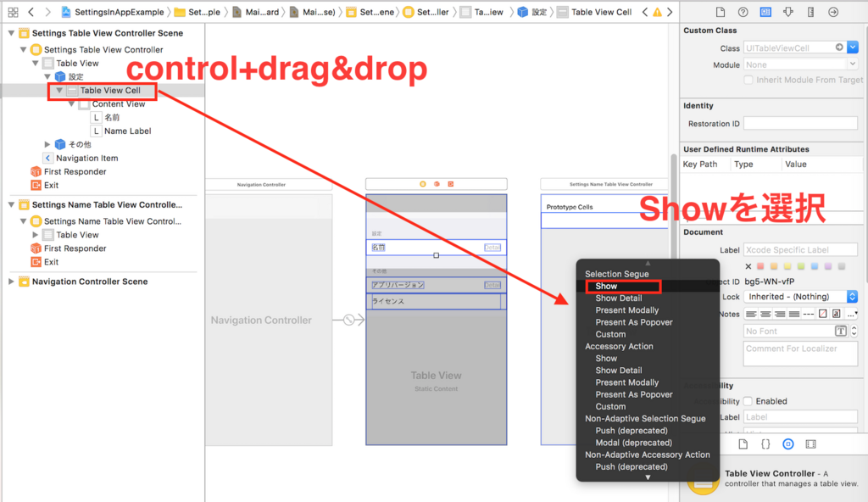Screen dimensions: 868x502
Task: Align notes text right
Action: pos(780,314)
